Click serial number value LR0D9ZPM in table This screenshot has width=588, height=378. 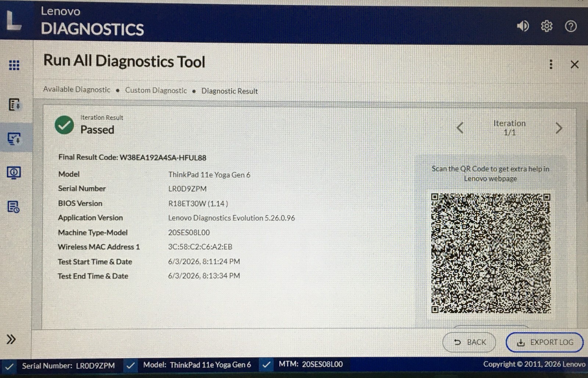[187, 189]
